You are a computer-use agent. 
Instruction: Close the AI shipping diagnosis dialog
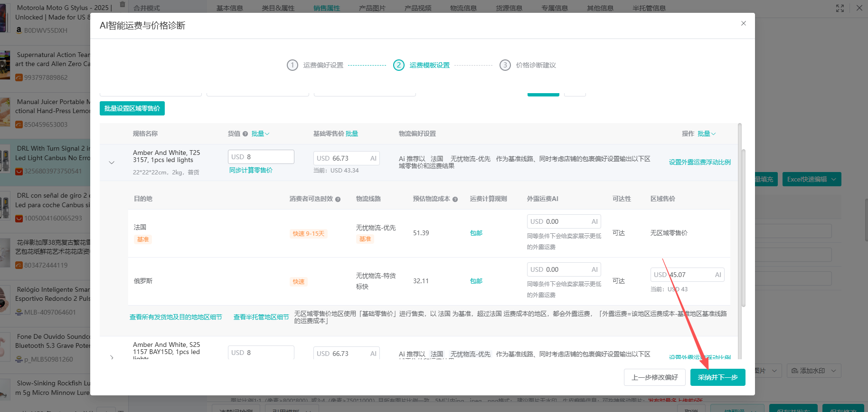744,23
